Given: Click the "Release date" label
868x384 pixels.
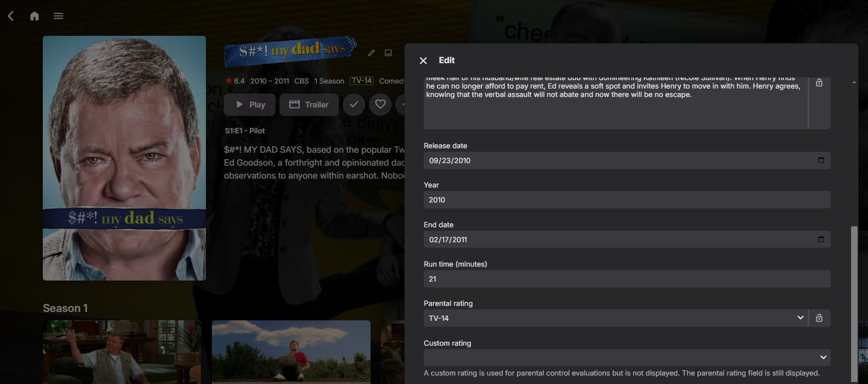Looking at the screenshot, I should click(x=445, y=146).
